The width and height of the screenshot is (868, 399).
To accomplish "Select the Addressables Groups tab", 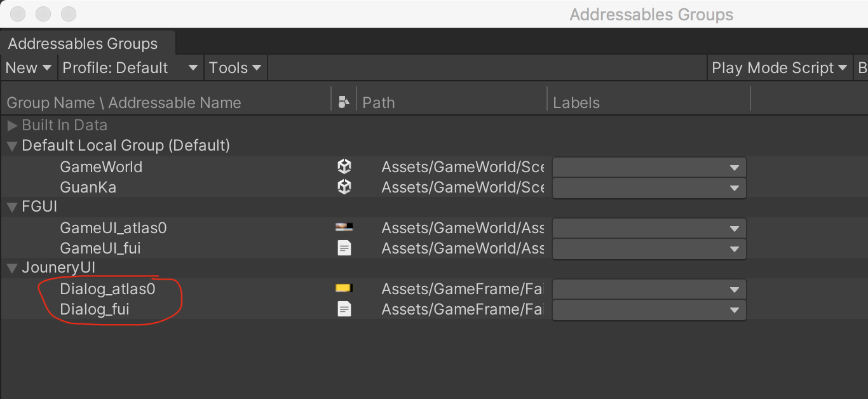I will 83,44.
